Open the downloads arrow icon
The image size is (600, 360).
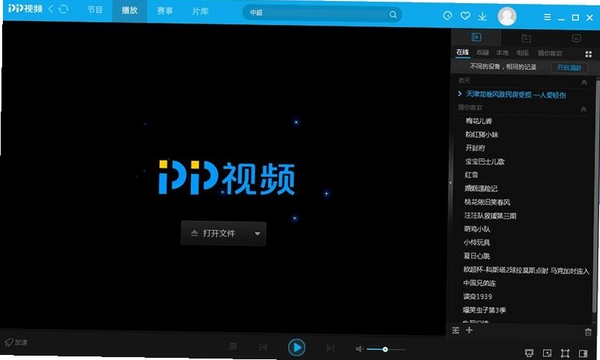[482, 16]
